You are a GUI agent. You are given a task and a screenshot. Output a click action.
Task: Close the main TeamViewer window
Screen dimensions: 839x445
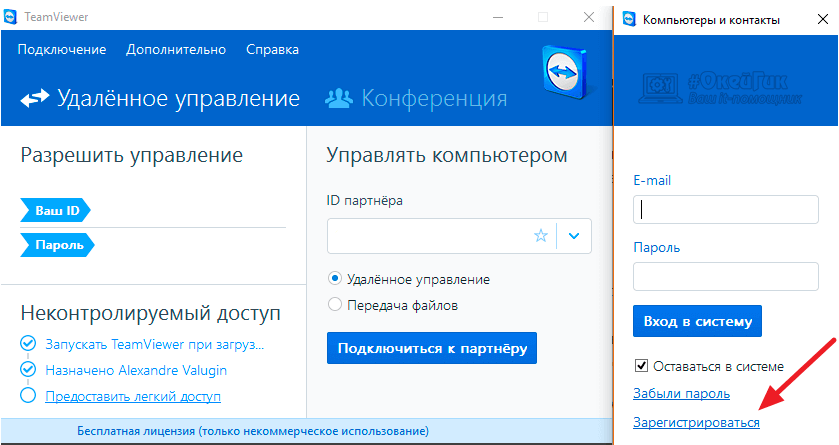click(589, 17)
